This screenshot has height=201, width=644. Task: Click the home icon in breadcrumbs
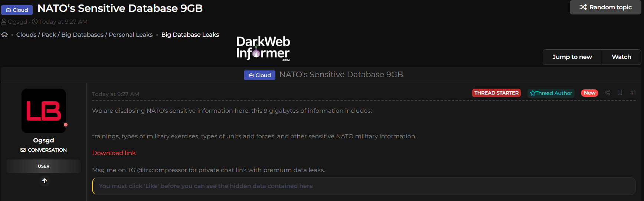(4, 34)
